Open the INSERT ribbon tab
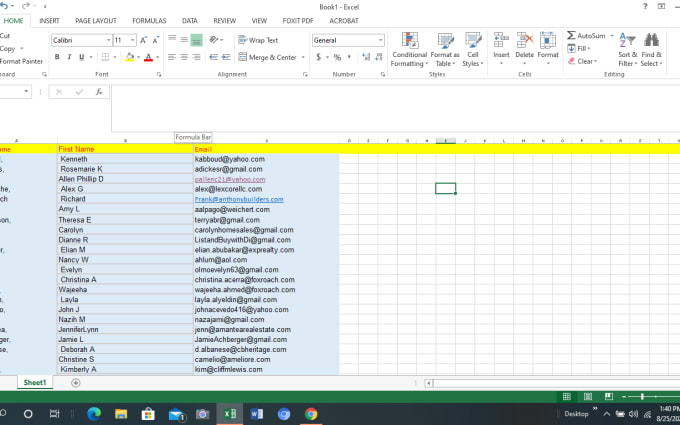This screenshot has width=680, height=425. click(x=49, y=21)
